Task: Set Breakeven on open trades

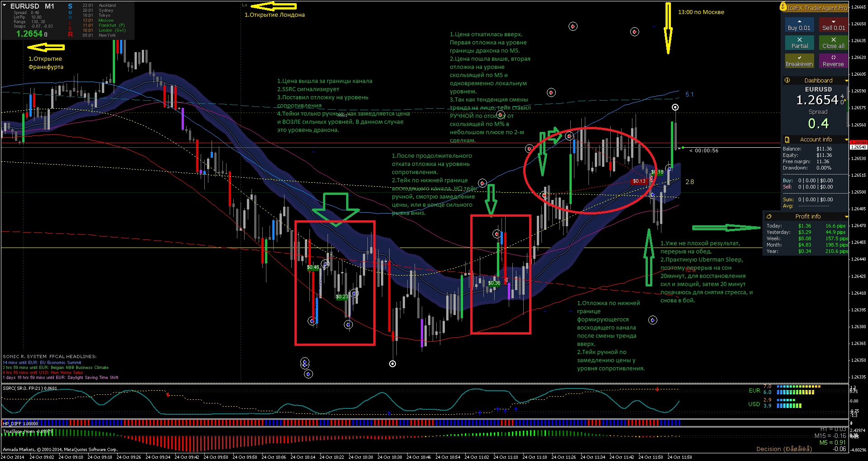Action: pyautogui.click(x=799, y=61)
